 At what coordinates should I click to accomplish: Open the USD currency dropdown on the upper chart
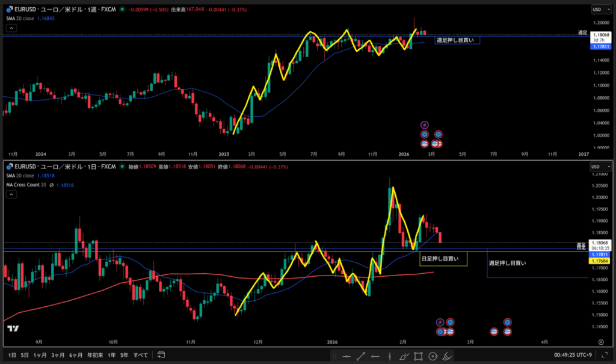[597, 10]
